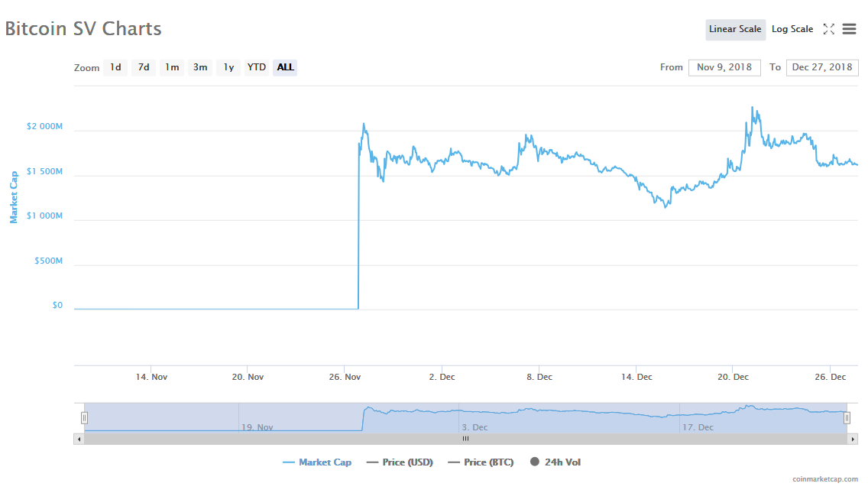Image resolution: width=868 pixels, height=493 pixels.
Task: Click the navigator scrollbar center grip
Action: [x=465, y=439]
